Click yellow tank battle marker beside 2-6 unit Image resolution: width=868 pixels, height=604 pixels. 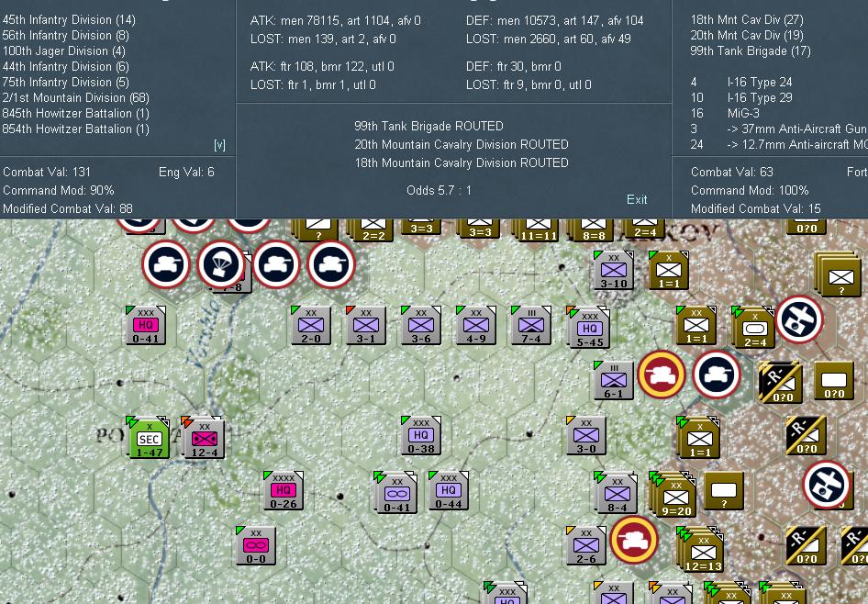click(x=634, y=540)
